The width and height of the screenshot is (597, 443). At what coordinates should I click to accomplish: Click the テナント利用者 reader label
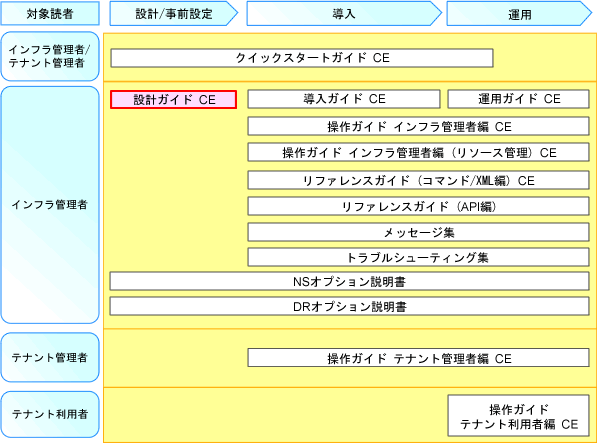50,414
